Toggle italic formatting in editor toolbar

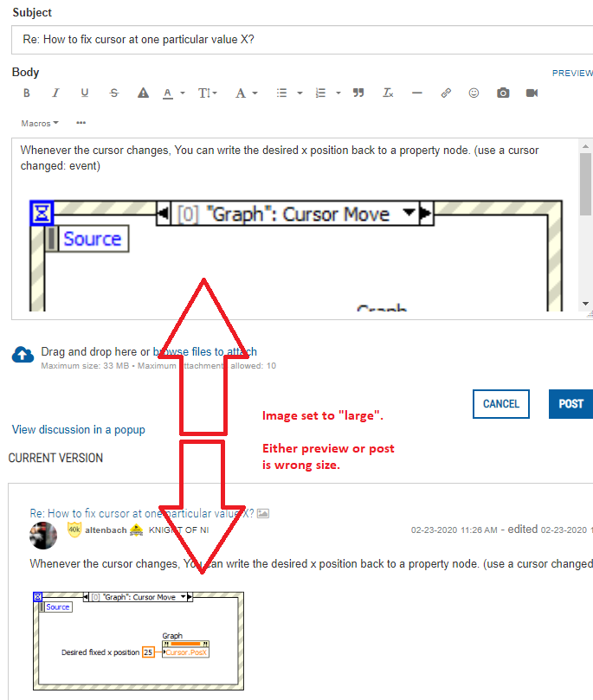tap(55, 93)
